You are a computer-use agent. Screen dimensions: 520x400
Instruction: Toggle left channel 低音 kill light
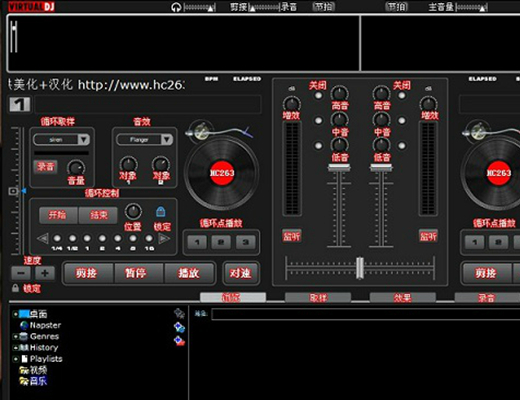(x=319, y=145)
